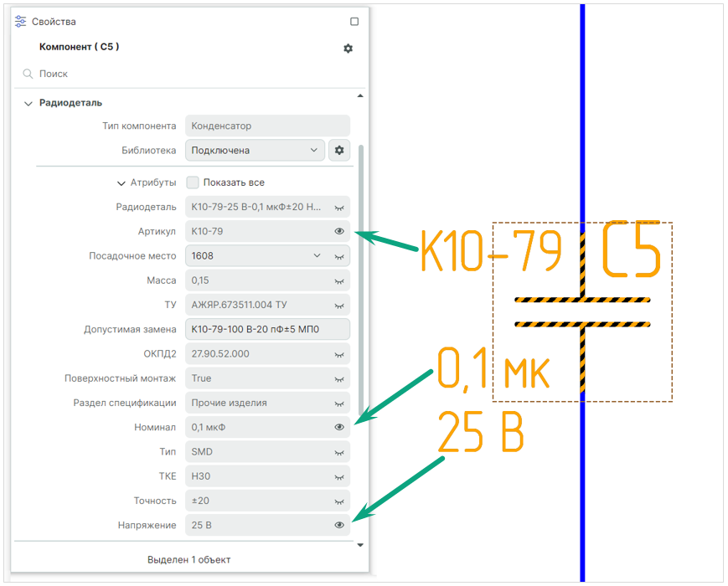Hide the Напряжение 25 В attribute

[339, 525]
